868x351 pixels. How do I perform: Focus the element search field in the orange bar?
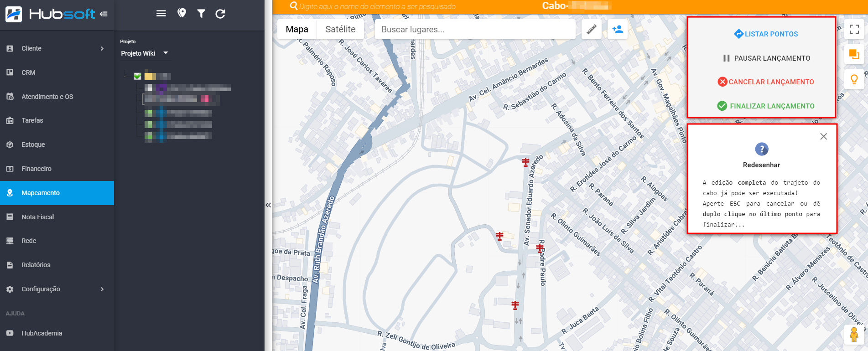[x=377, y=6]
